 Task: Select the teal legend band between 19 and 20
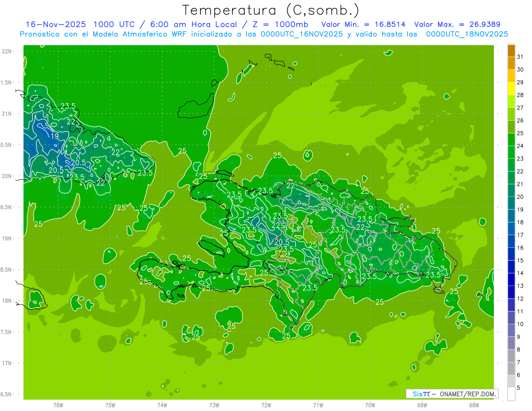pos(511,204)
